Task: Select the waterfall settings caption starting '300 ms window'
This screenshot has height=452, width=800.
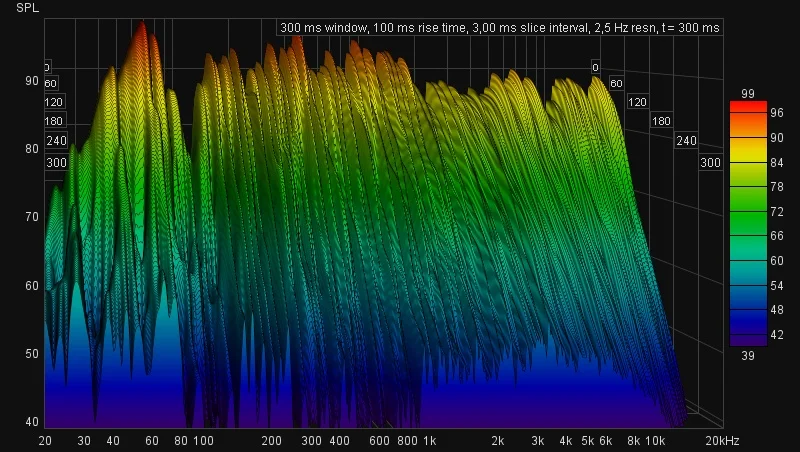Action: [499, 28]
